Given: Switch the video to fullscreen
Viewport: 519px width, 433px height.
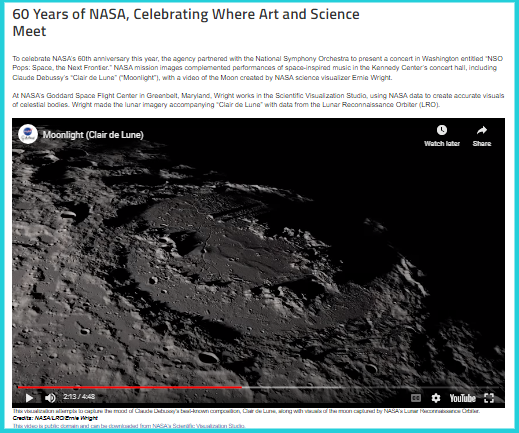Looking at the screenshot, I should pyautogui.click(x=489, y=398).
